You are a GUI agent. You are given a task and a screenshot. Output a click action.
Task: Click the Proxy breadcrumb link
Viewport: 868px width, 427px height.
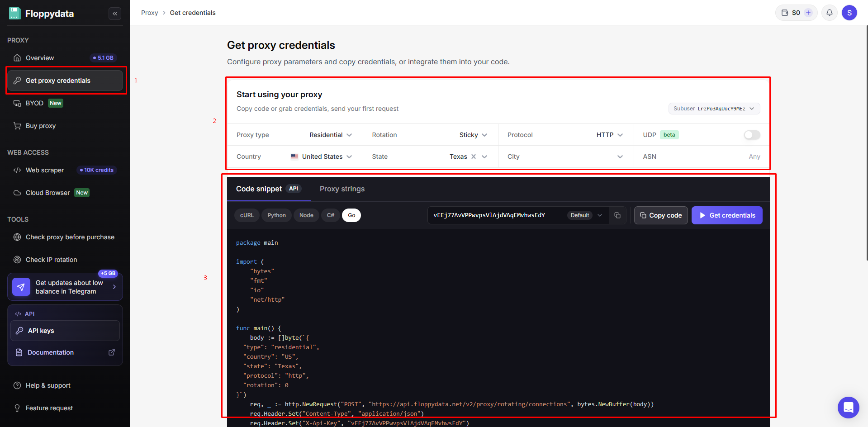tap(149, 13)
